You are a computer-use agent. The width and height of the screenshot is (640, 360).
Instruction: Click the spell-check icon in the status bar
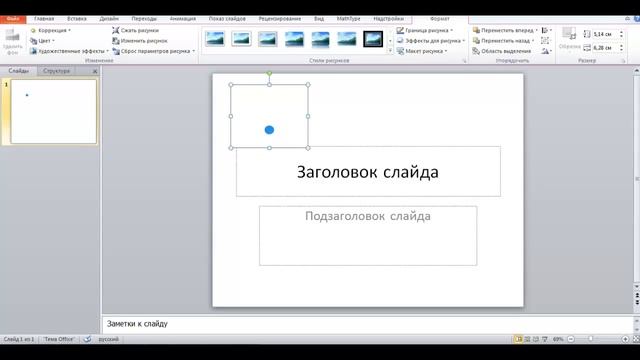[x=87, y=339]
